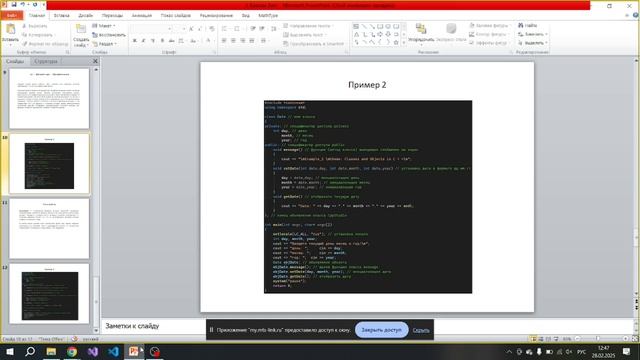The width and height of the screenshot is (640, 360).
Task: Open the Вид ribbon tab
Action: 245,16
